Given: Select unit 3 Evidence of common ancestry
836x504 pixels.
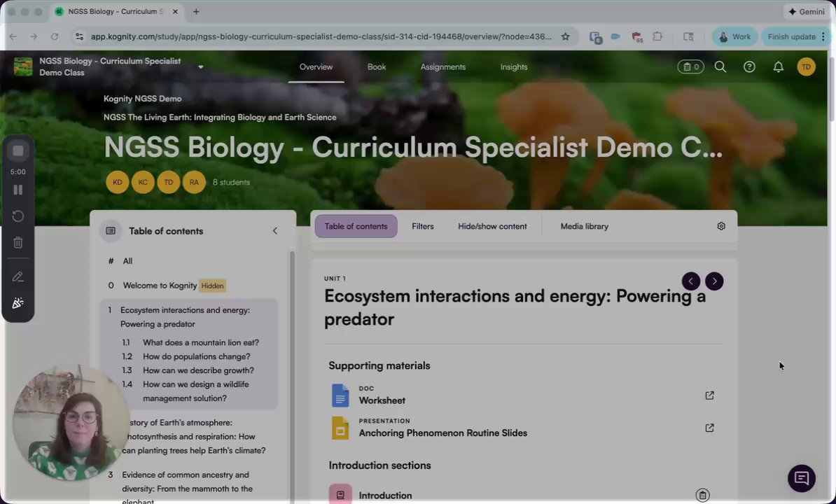Looking at the screenshot, I should click(x=187, y=488).
